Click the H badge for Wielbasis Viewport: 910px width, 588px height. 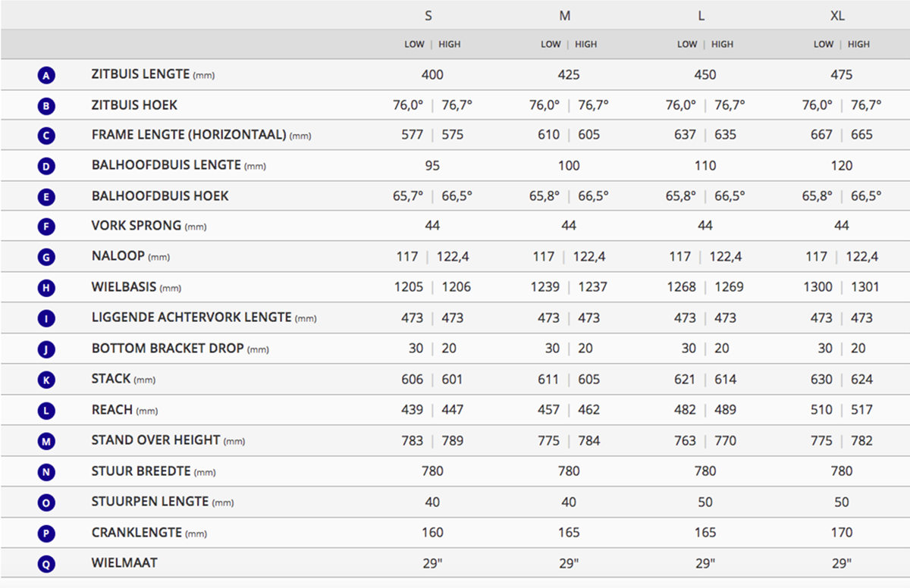(x=46, y=288)
